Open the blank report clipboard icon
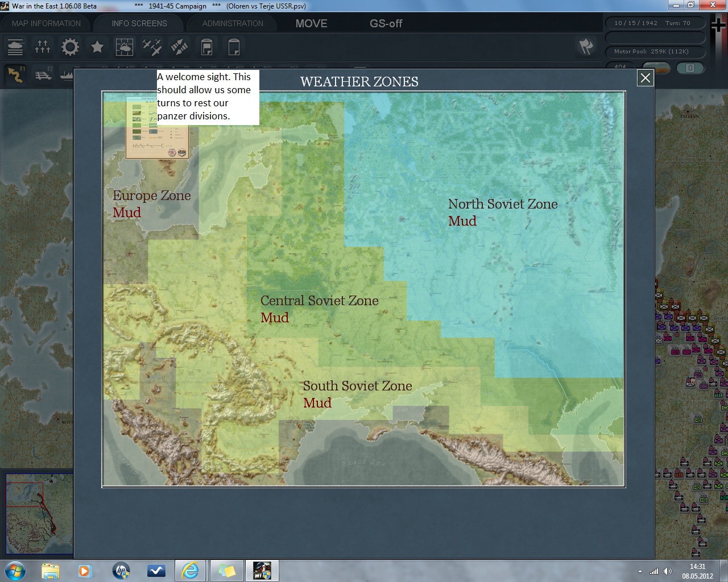Viewport: 728px width, 582px height. pyautogui.click(x=234, y=47)
